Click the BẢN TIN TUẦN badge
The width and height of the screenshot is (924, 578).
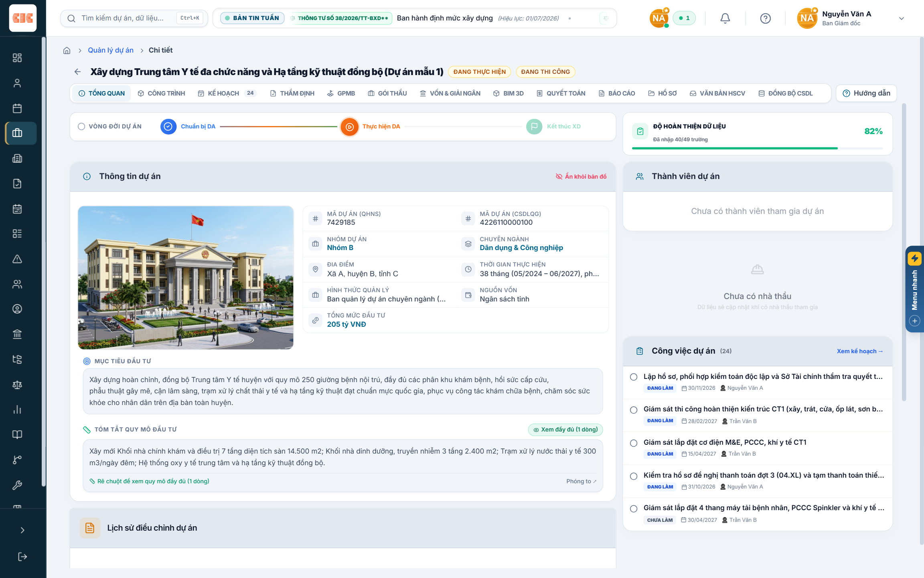[x=252, y=18]
